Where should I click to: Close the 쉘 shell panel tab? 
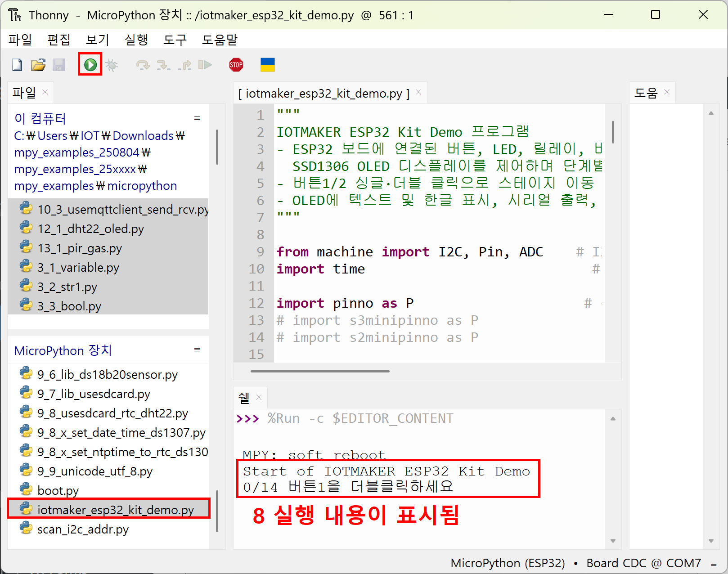[259, 397]
